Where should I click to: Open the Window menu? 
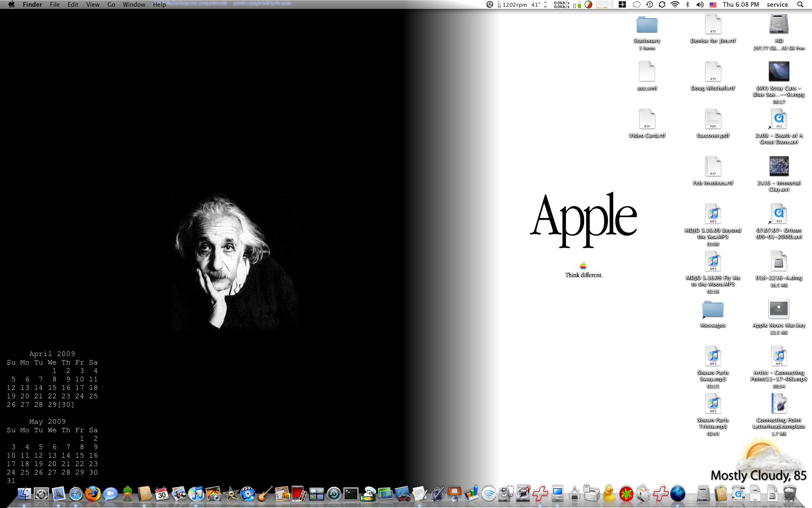[134, 5]
